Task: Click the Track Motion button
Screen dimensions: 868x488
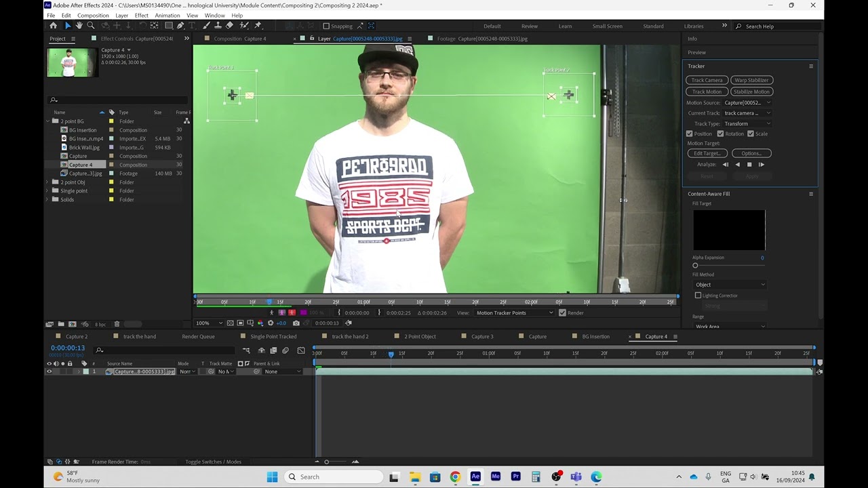Action: [x=707, y=91]
